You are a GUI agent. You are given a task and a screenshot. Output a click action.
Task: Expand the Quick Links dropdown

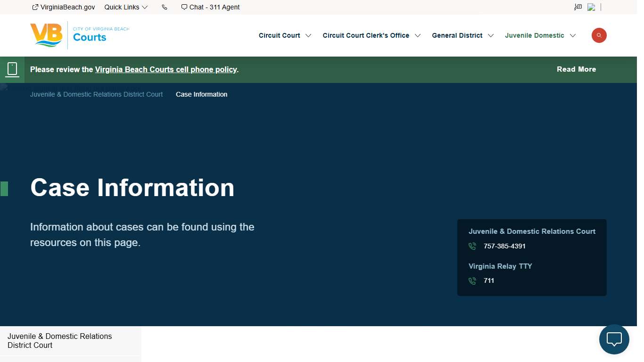click(x=126, y=7)
